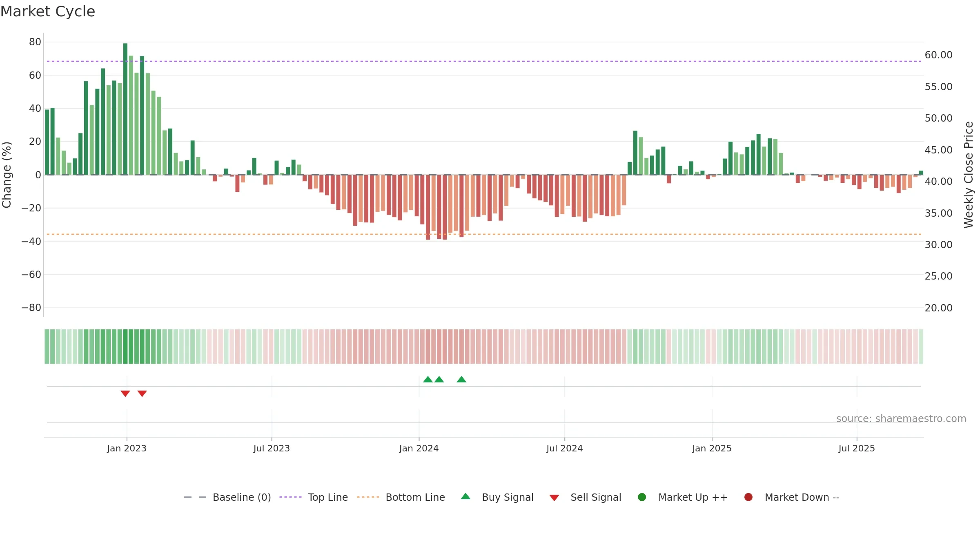Click the last light green heatmap cell at right end
Screen dimensions: 980x551
[921, 347]
